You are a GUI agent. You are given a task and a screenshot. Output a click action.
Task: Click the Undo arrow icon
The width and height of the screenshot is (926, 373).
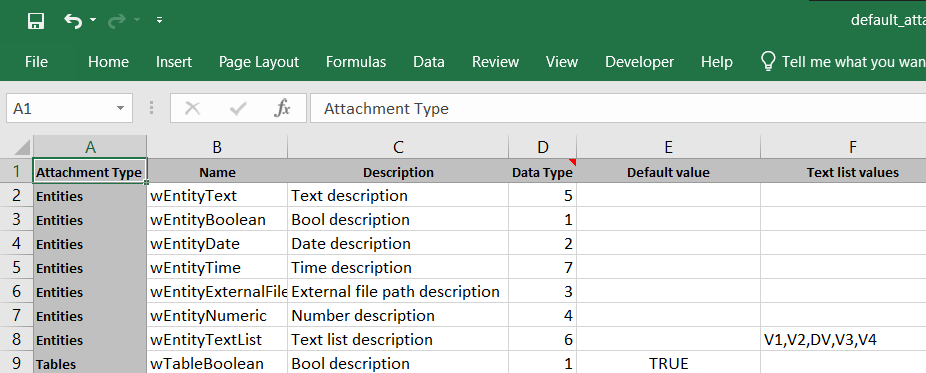[73, 21]
